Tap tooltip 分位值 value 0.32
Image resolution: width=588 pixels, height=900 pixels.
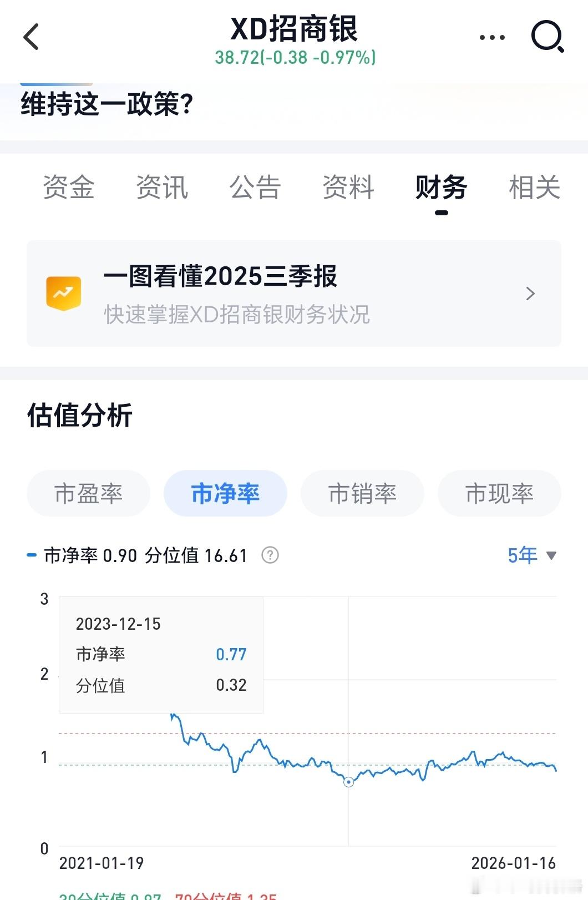pos(231,685)
